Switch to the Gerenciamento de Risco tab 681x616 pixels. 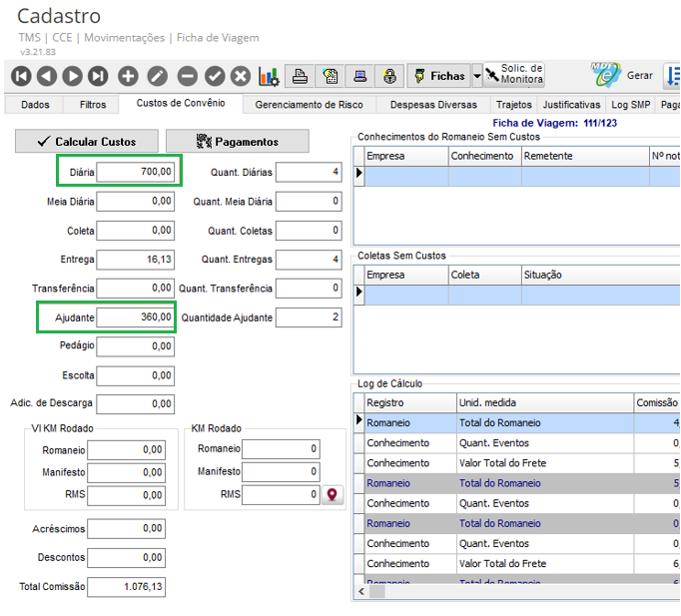[x=309, y=104]
